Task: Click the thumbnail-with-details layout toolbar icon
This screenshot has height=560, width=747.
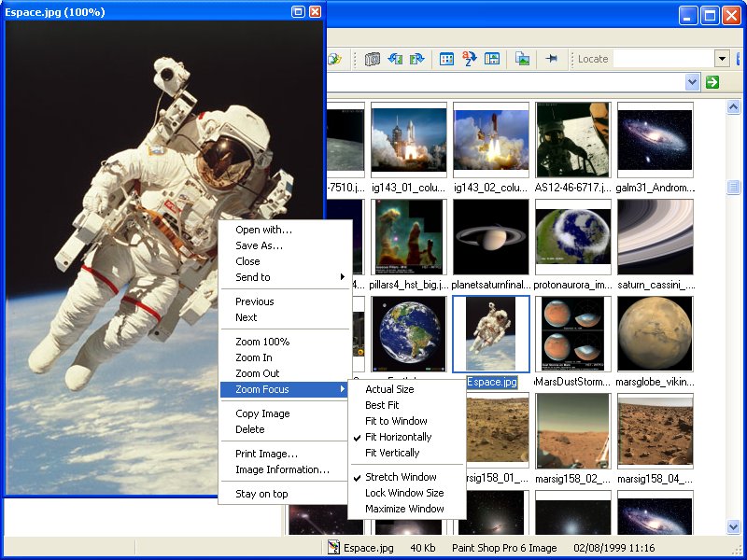Action: tap(492, 59)
